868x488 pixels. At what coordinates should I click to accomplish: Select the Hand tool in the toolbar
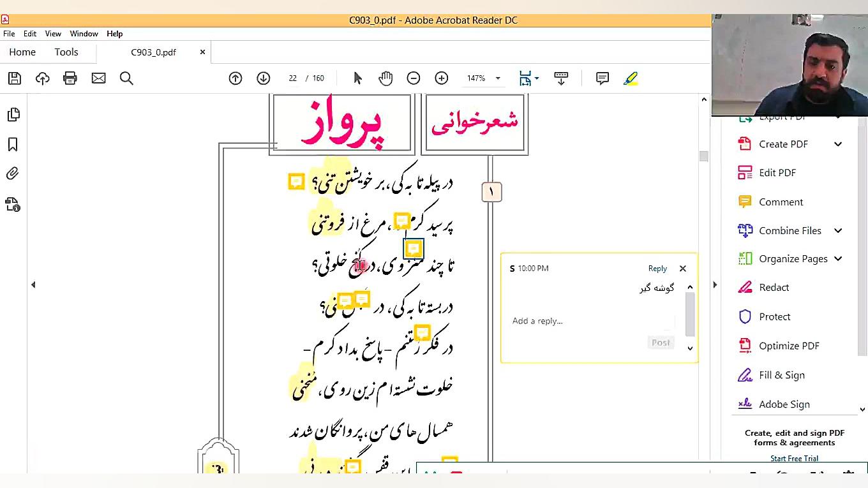[385, 78]
